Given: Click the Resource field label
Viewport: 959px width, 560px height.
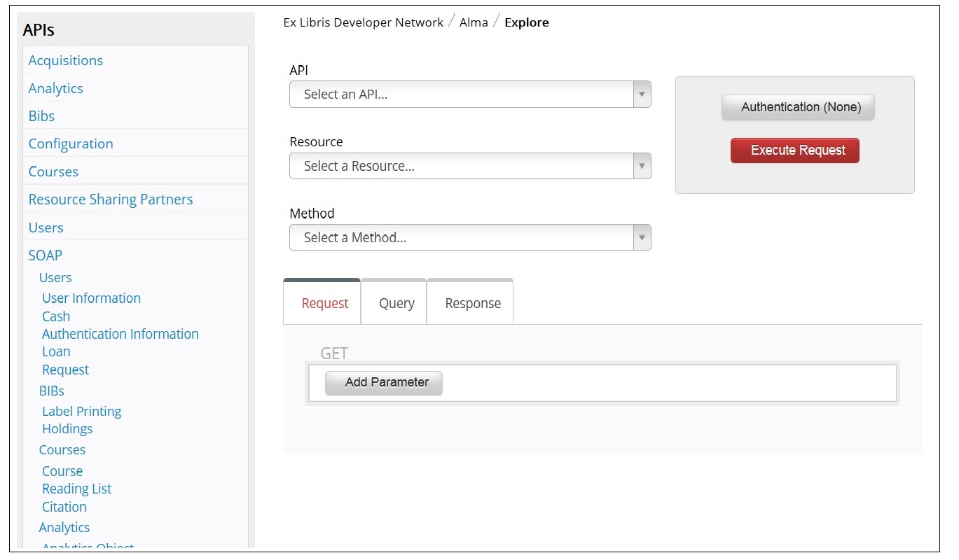Looking at the screenshot, I should (316, 141).
